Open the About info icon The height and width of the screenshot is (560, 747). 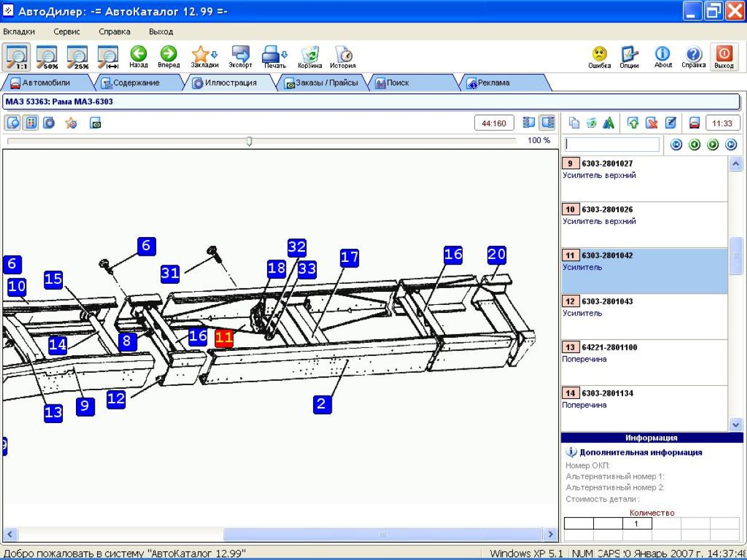click(663, 57)
